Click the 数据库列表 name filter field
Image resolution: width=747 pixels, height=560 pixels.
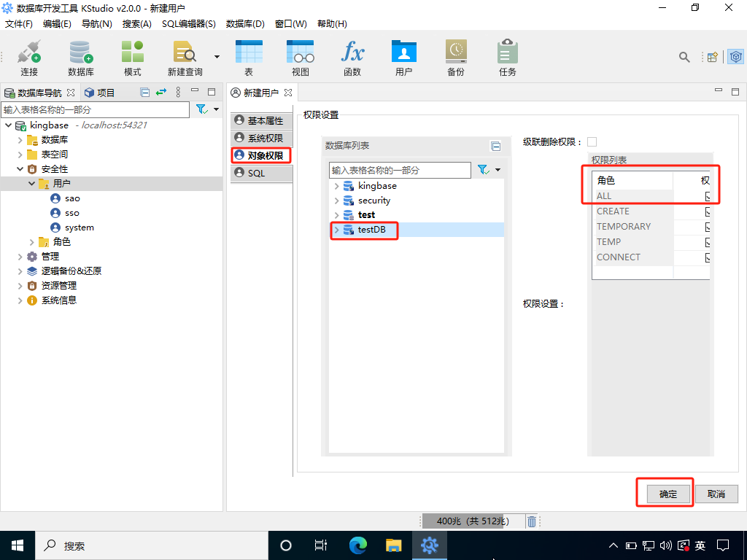tap(400, 170)
